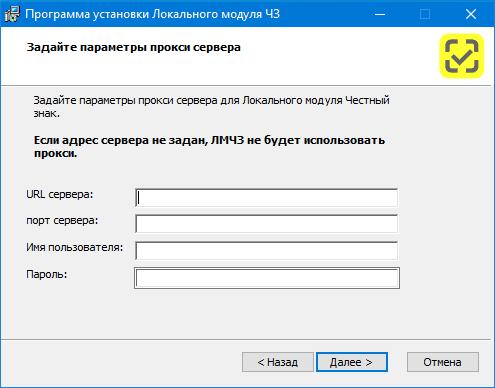The image size is (495, 388).
Task: Minimize the installer window
Action: click(380, 14)
